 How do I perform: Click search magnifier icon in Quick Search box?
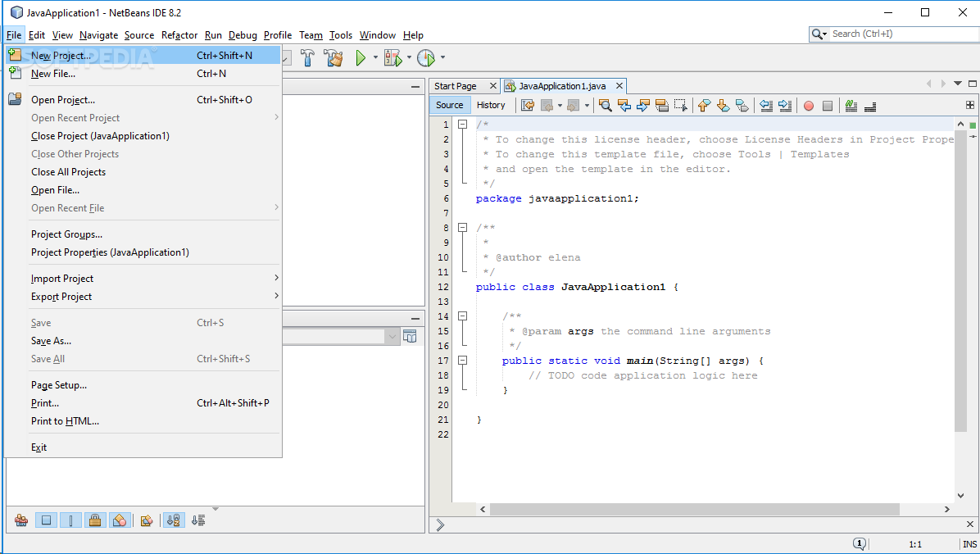819,34
